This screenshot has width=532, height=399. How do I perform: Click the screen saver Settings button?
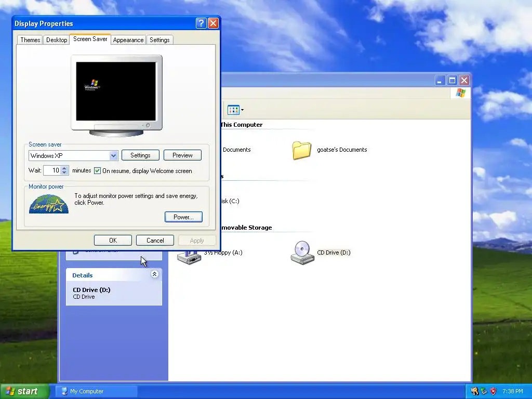[x=140, y=155]
